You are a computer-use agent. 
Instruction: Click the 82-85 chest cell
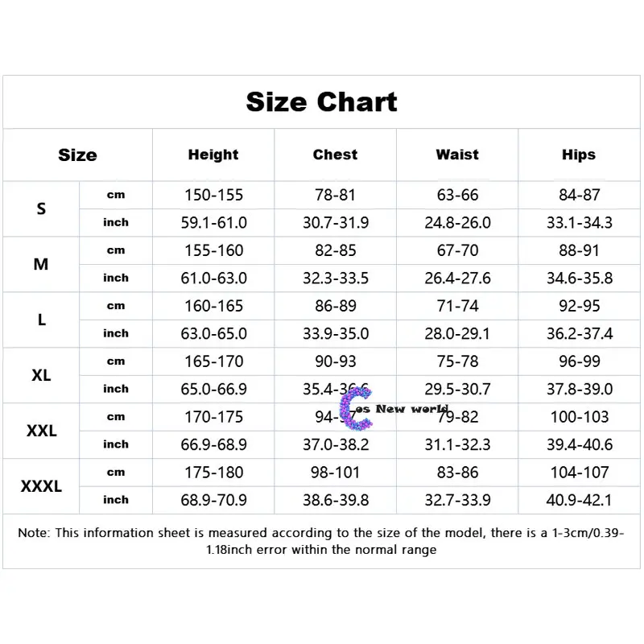point(335,250)
